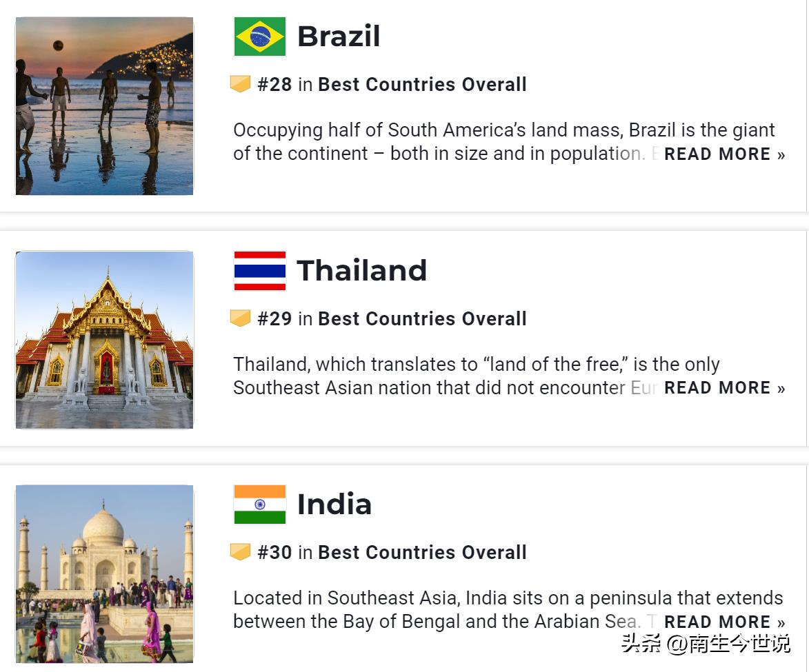Follow India's Best Countries Overall link

[x=422, y=553]
